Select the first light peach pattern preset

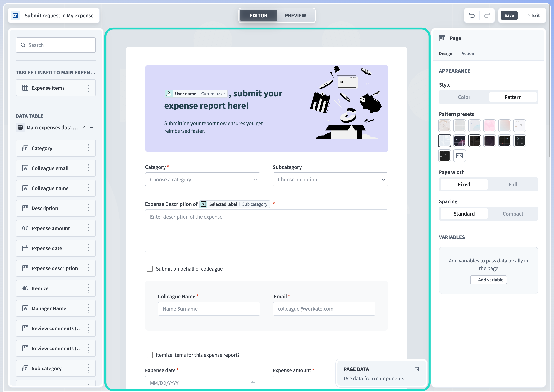[445, 125]
